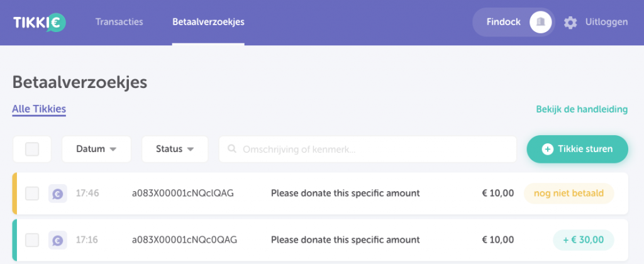Screen dimensions: 644x264
Task: Open the Bekijk de handleiding link
Action: (x=582, y=109)
